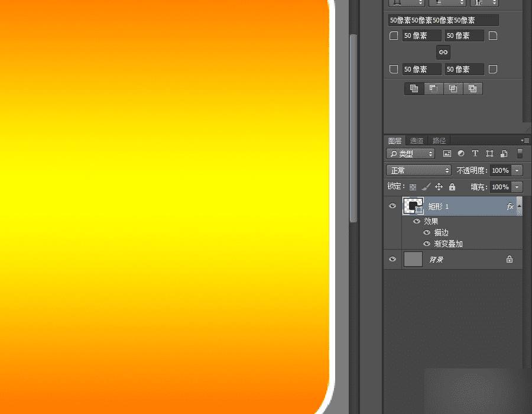The width and height of the screenshot is (532, 414).
Task: Click the padlock on the 背景 layer
Action: pos(510,259)
